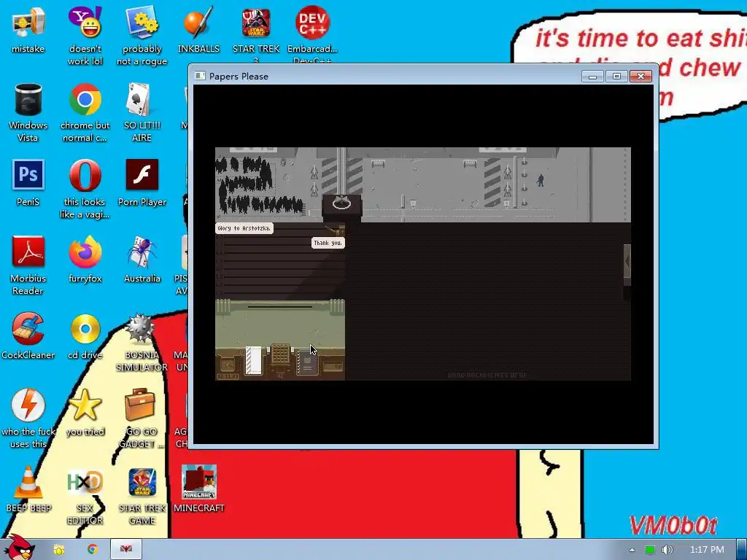Launch the MINECRAFT desktop shortcut

click(198, 482)
